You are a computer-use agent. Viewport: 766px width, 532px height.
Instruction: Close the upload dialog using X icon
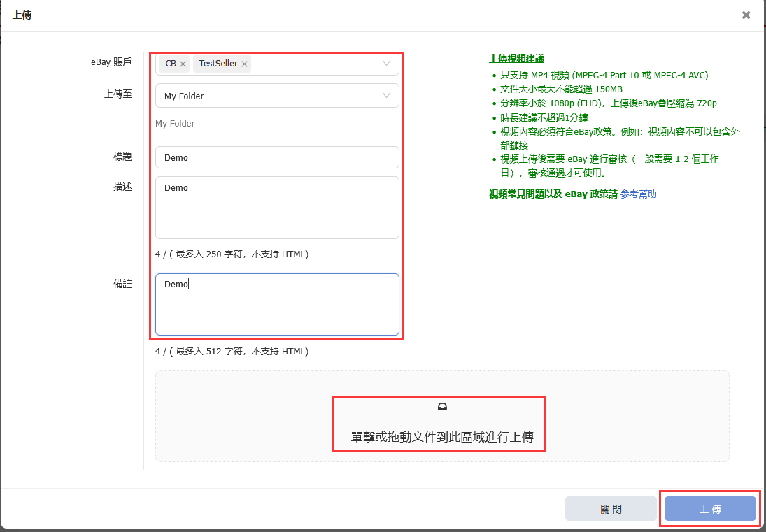click(x=746, y=15)
